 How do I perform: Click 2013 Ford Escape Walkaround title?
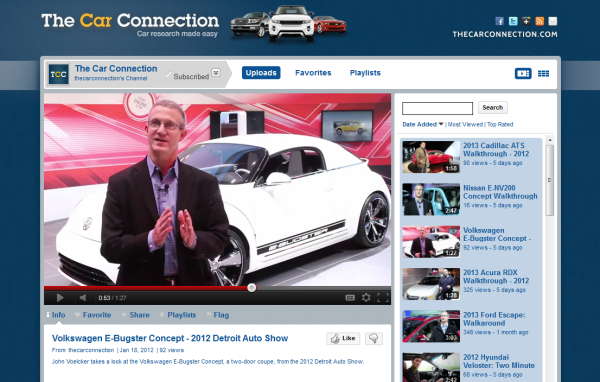click(494, 319)
